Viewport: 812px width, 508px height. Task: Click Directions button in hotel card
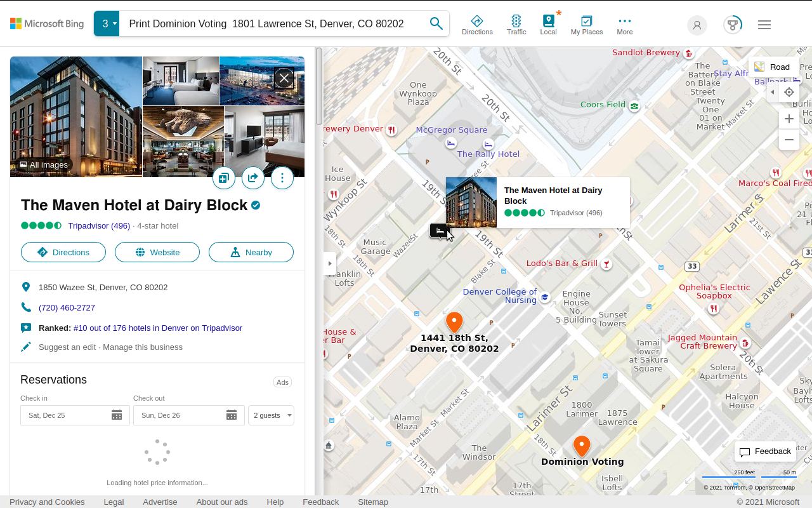coord(63,252)
